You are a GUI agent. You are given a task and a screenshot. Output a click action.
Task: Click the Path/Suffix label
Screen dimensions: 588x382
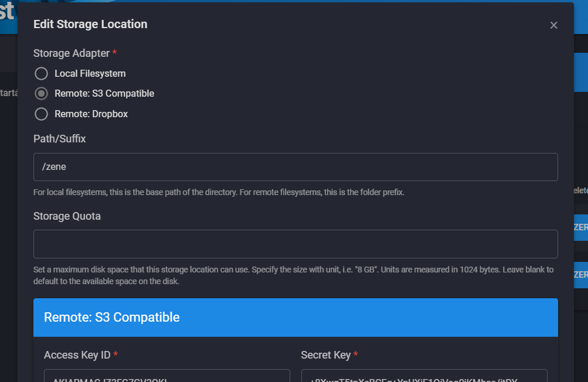pos(59,139)
